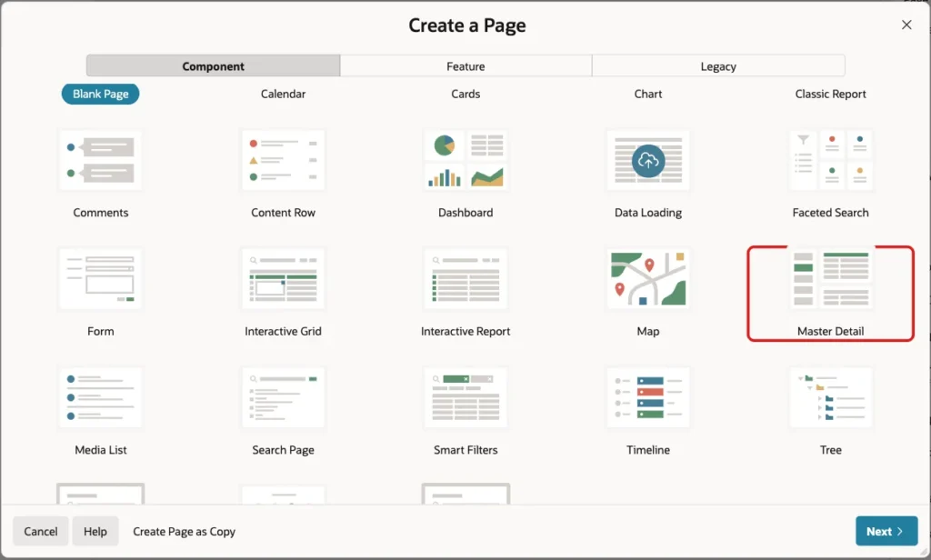Click the Interactive Grid label

[284, 332]
